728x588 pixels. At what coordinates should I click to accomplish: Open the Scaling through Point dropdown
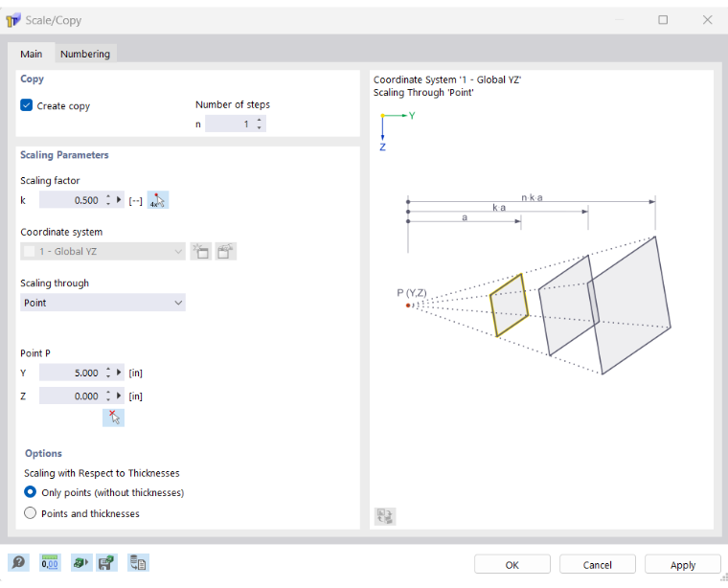coord(102,303)
